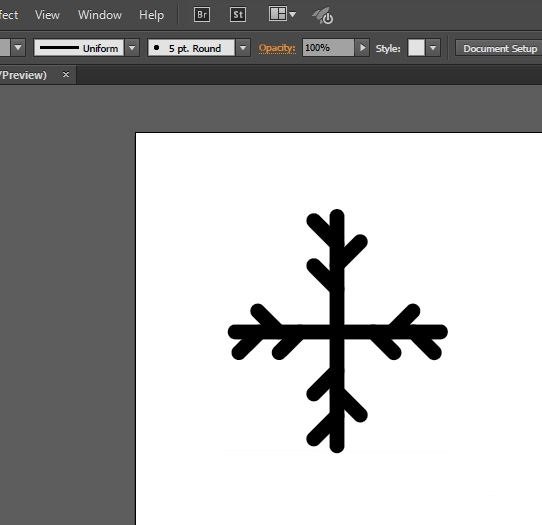
Task: Click the orange Opacity label link
Action: click(x=277, y=48)
